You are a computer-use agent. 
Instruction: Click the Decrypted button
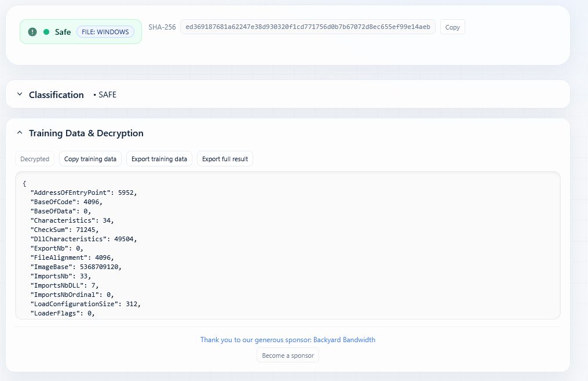pos(35,159)
